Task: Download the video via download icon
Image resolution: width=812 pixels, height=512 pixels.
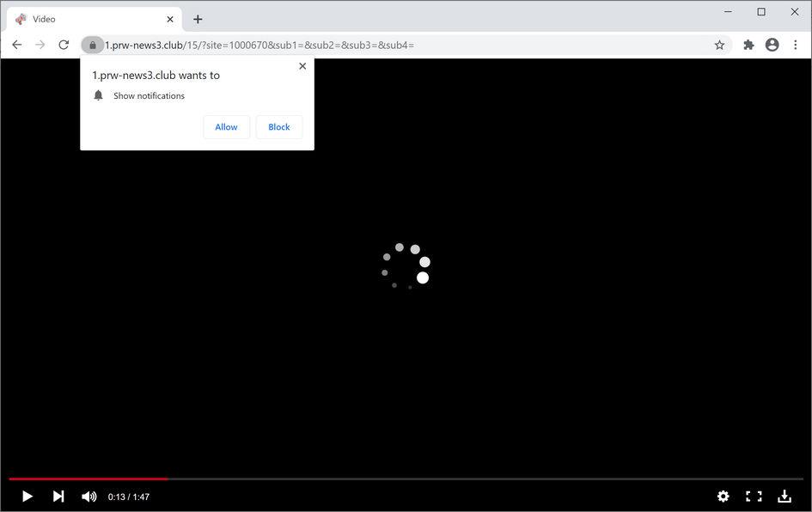Action: pyautogui.click(x=785, y=497)
